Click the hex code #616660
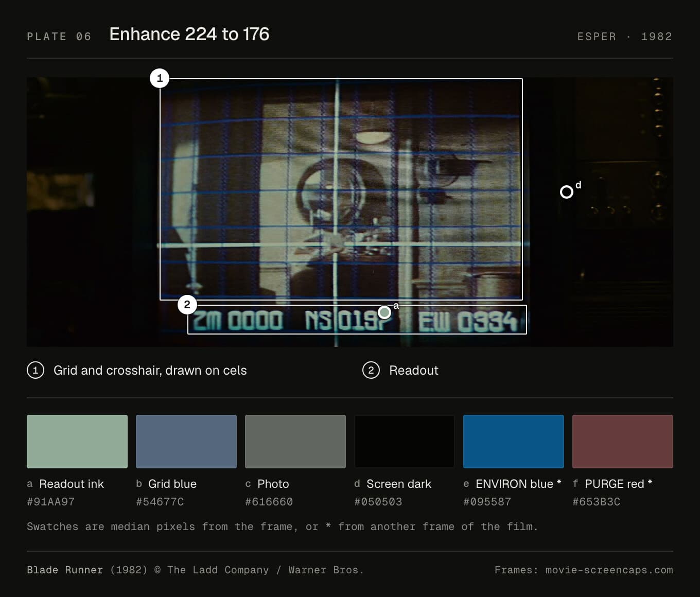Viewport: 700px width, 597px height. pyautogui.click(x=269, y=502)
